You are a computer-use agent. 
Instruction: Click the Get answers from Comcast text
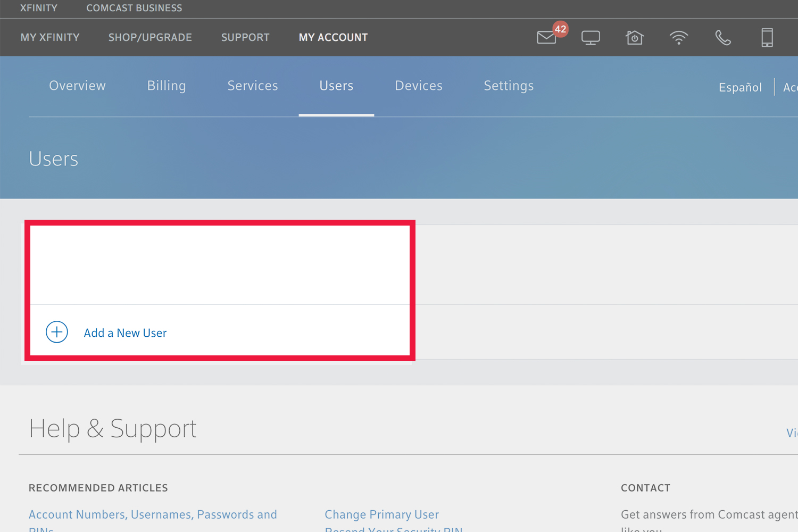click(x=709, y=520)
